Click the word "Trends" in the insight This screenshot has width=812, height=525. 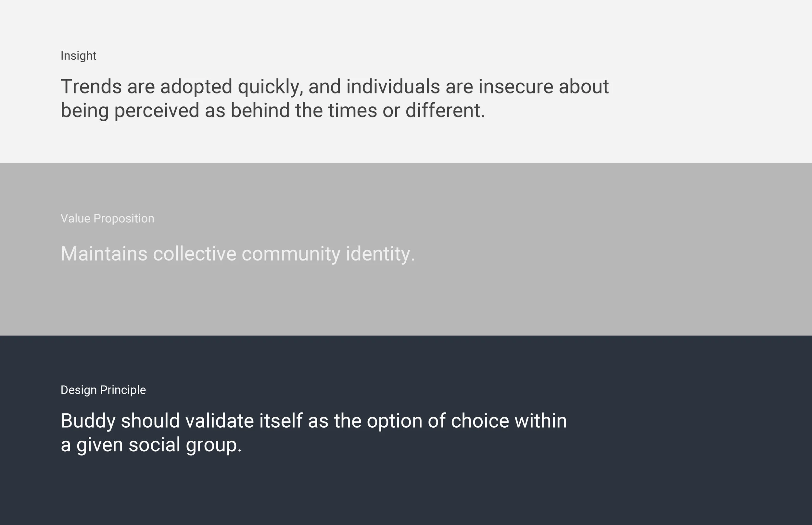pos(91,86)
